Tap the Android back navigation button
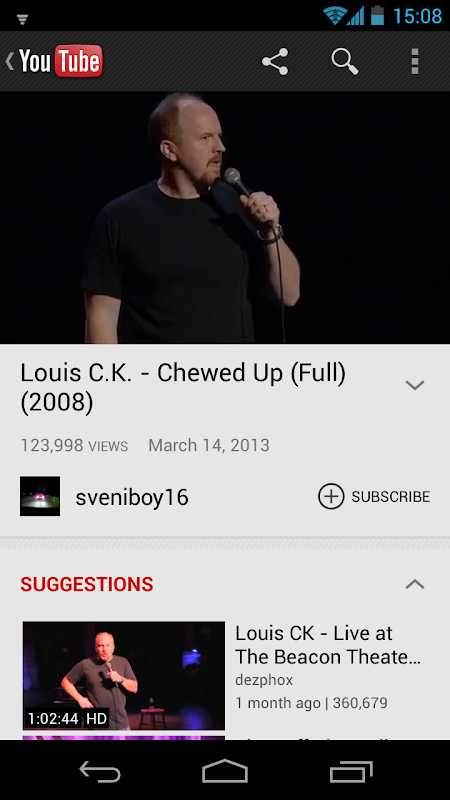The image size is (450, 800). click(99, 770)
